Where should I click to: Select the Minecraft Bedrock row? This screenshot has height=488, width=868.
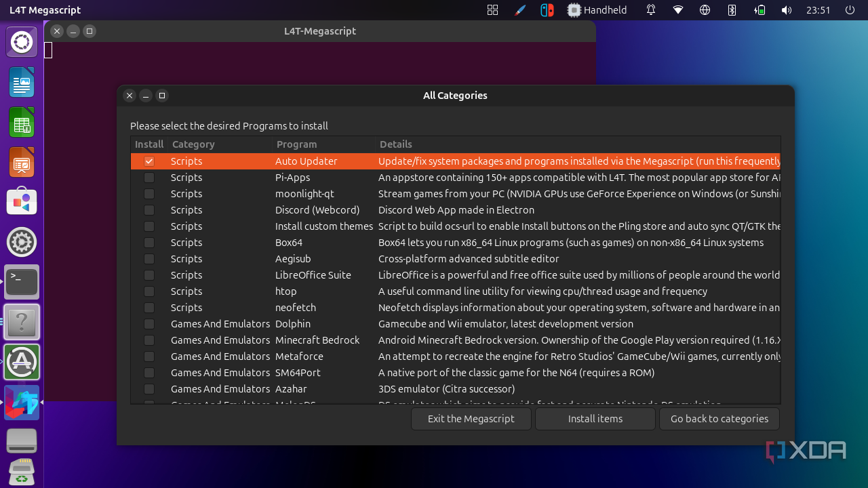pyautogui.click(x=317, y=340)
